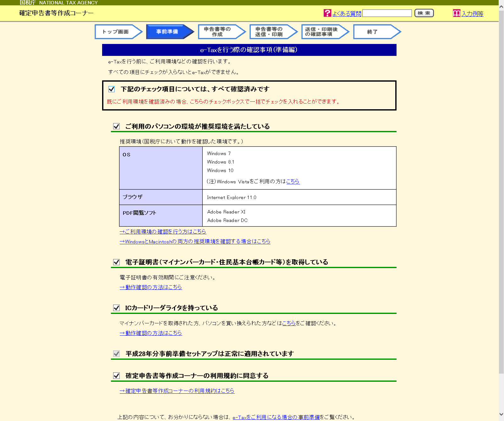Screen dimensions: 504x421
Task: Select the 申告書等の送信・印刷 step arrow
Action: [273, 32]
